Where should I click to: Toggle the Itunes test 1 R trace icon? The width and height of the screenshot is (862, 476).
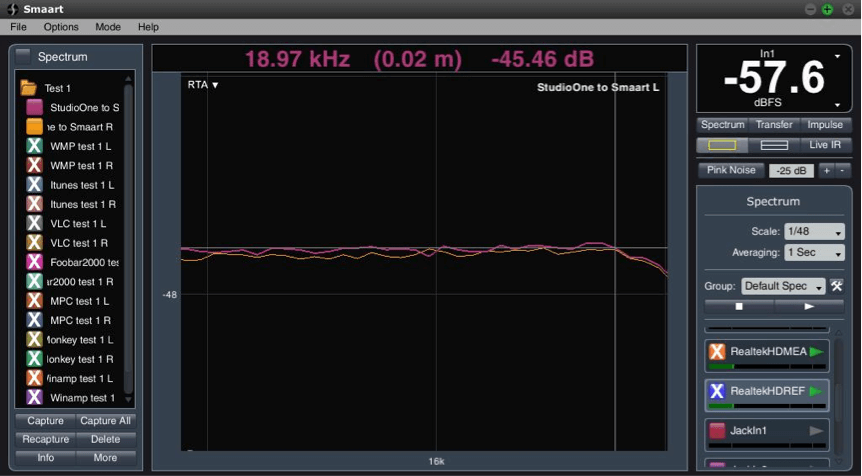(34, 204)
